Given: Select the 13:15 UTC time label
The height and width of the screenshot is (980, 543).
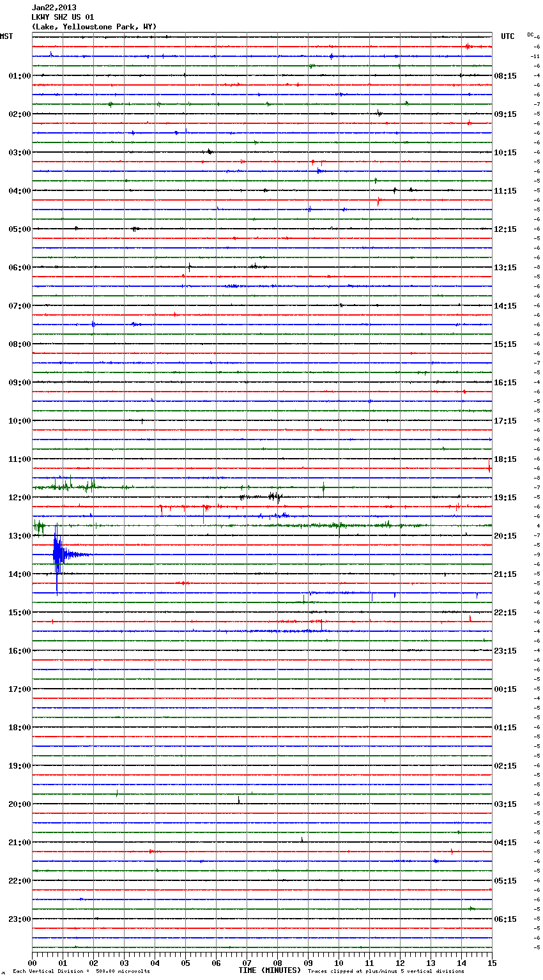Looking at the screenshot, I should [505, 268].
